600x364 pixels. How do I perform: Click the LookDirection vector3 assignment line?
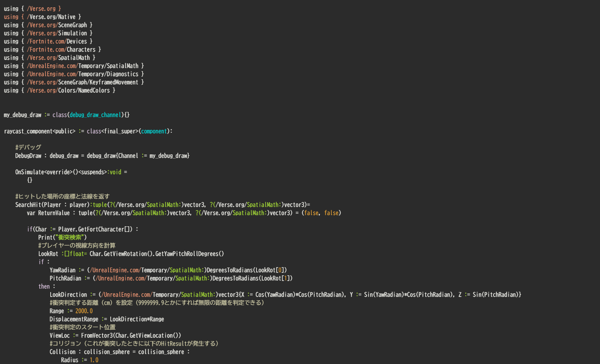(286, 295)
